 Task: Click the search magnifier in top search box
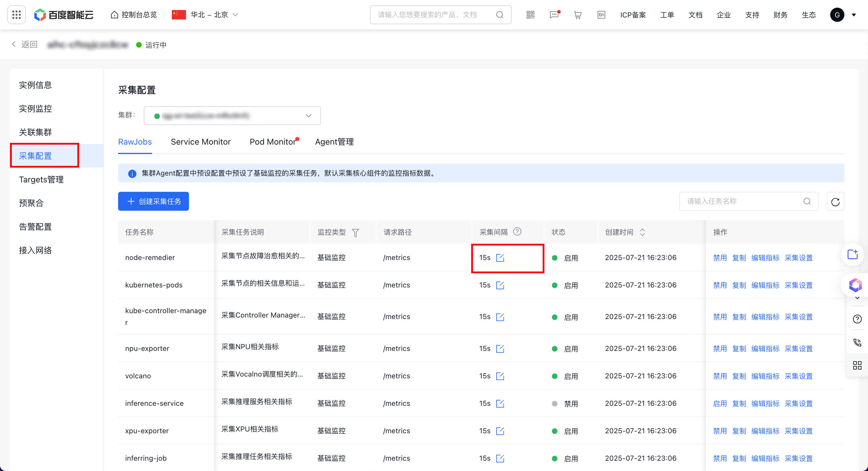(x=500, y=15)
